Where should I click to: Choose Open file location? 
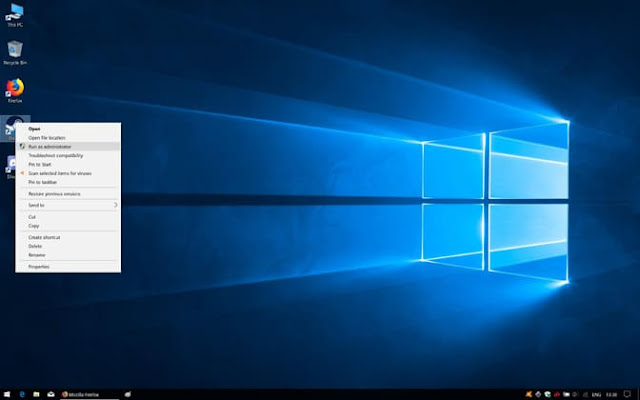pos(68,138)
